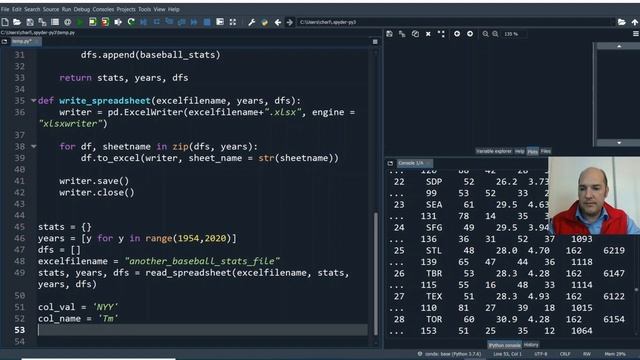640x360 pixels.
Task: Click Run selection or current line icon
Action: pos(118,22)
